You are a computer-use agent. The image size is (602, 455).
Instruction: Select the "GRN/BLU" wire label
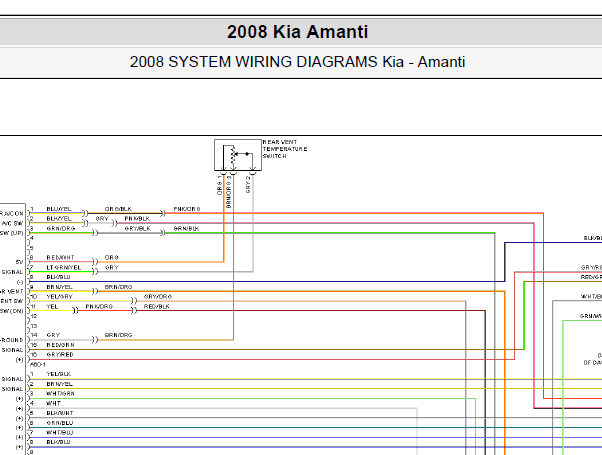pyautogui.click(x=60, y=423)
